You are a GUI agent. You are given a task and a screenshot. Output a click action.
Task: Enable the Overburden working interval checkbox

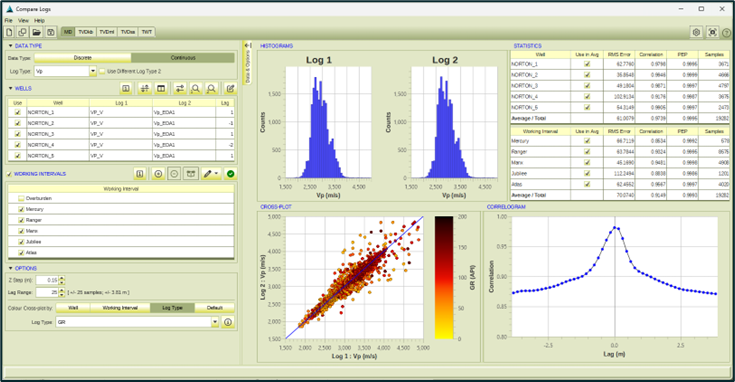[21, 198]
